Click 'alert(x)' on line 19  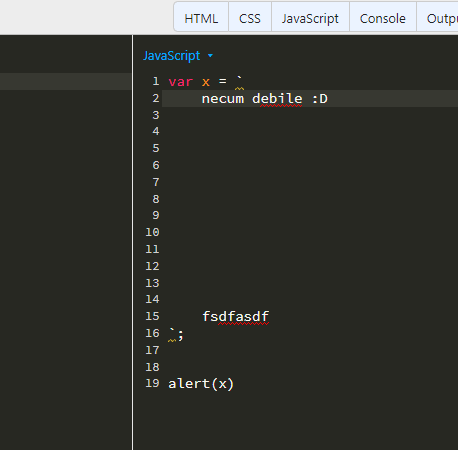pos(201,384)
